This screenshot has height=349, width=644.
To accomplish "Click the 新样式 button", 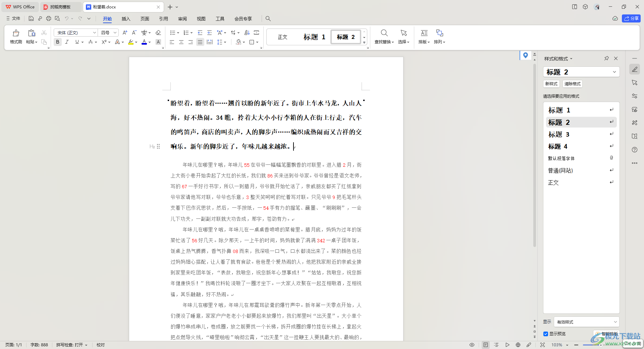I will tap(551, 84).
